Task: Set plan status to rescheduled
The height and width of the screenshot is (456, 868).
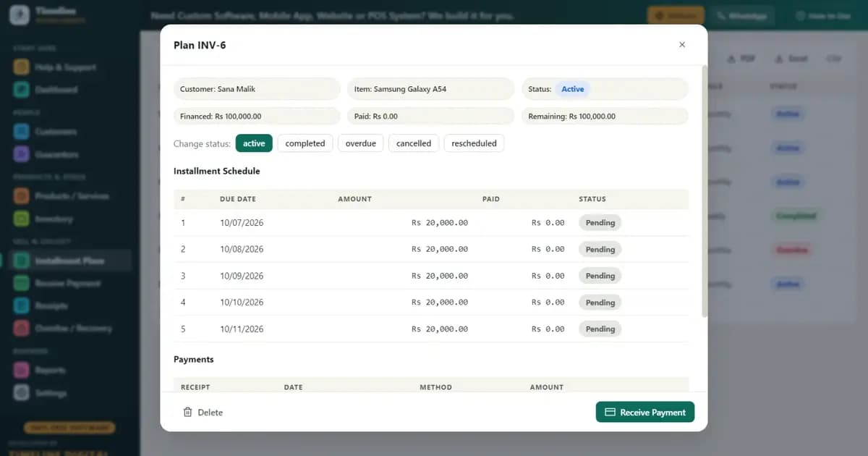Action: (474, 143)
